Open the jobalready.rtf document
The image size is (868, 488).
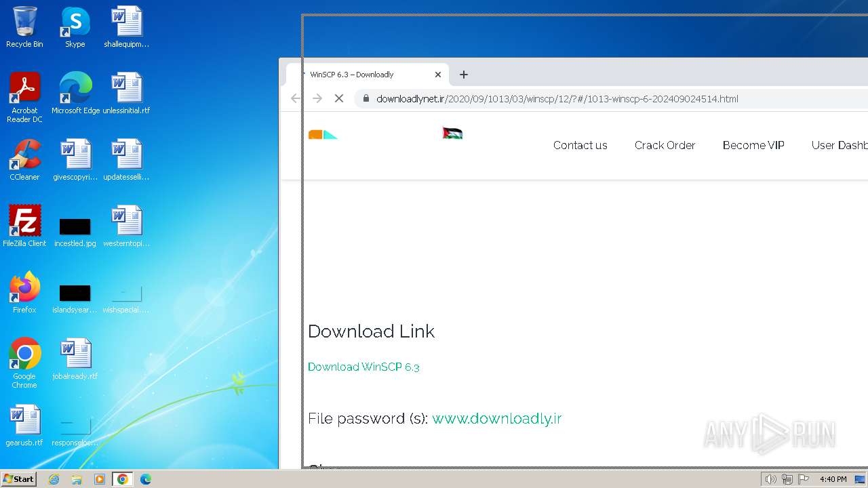75,359
